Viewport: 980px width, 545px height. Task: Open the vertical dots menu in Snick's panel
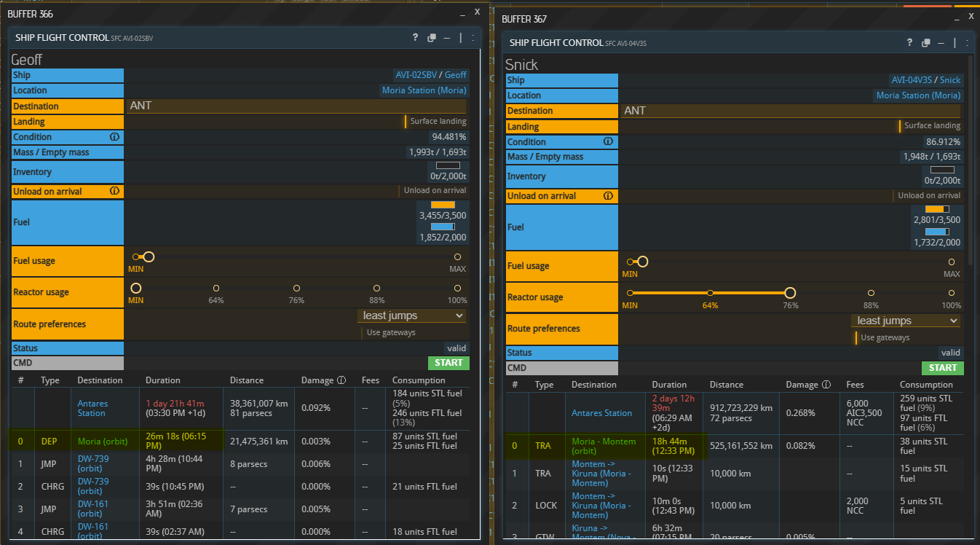[x=968, y=43]
